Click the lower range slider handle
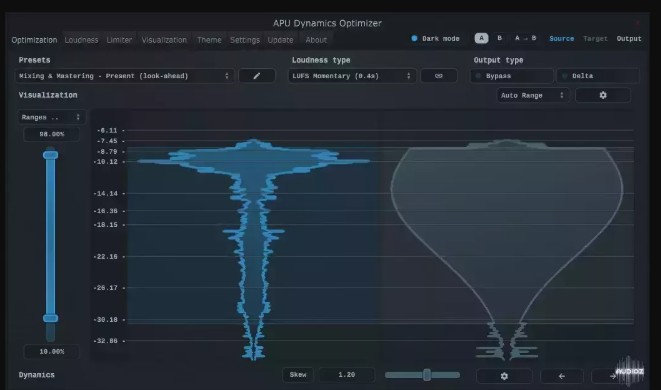Image resolution: width=661 pixels, height=390 pixels. pyautogui.click(x=51, y=318)
